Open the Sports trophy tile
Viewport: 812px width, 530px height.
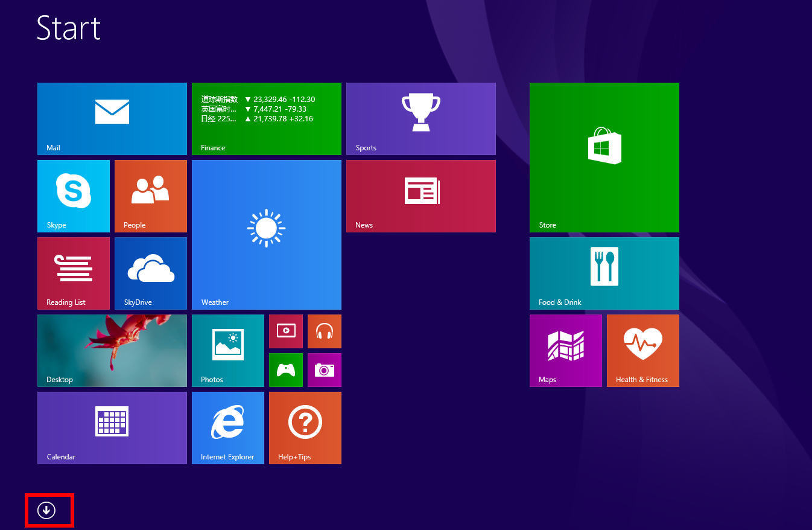pyautogui.click(x=421, y=119)
